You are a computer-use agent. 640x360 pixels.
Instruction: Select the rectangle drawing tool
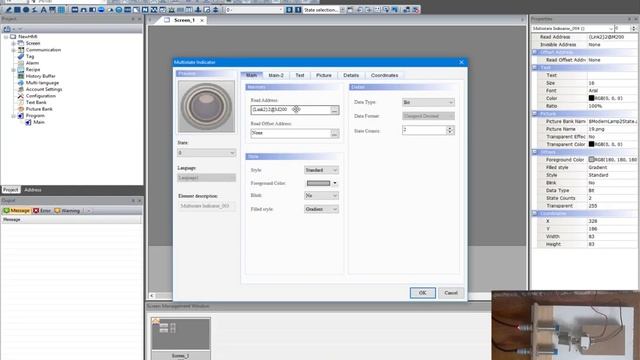[17, 9]
